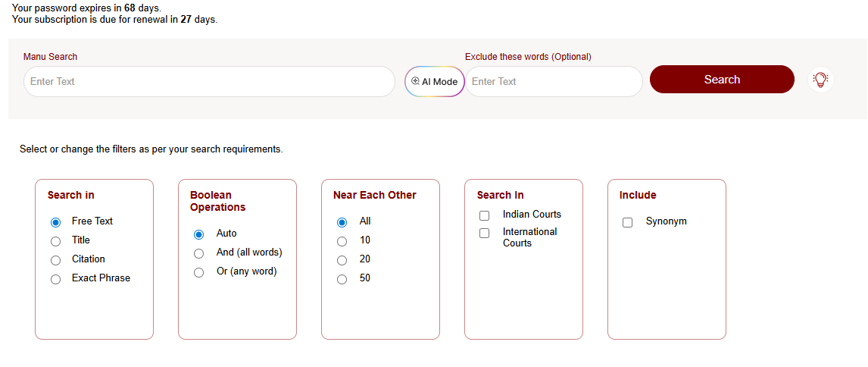Screen dimensions: 868x367
Task: Select Or (any word) boolean option
Action: tap(198, 272)
